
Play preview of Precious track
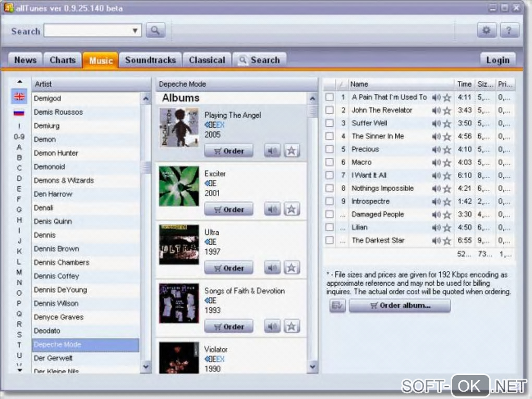[x=437, y=150]
